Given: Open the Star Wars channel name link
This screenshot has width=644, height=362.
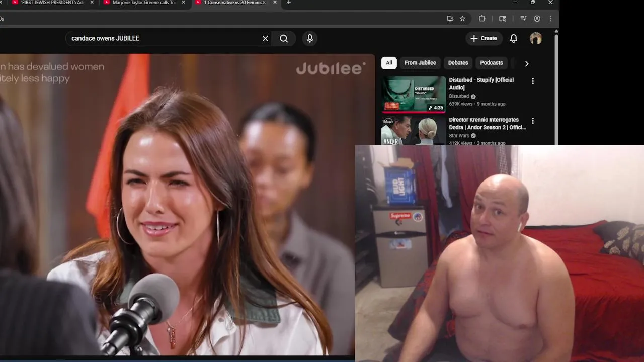Looking at the screenshot, I should (459, 136).
